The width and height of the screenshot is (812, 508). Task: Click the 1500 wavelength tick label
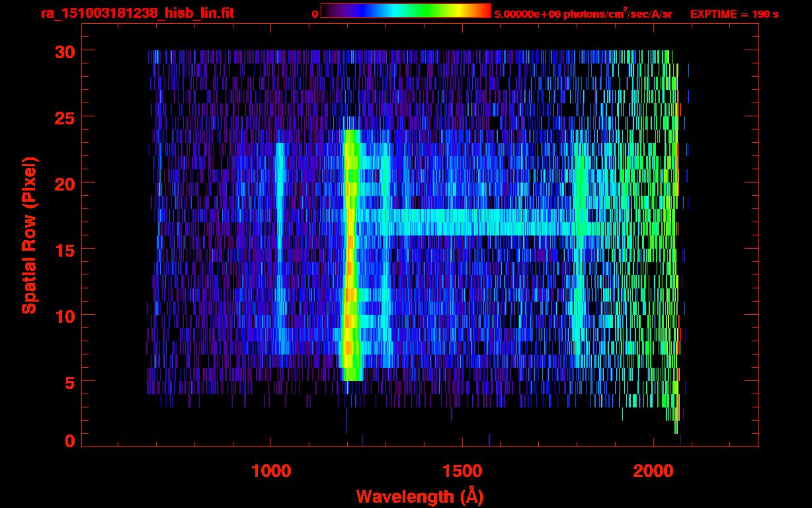coord(462,471)
